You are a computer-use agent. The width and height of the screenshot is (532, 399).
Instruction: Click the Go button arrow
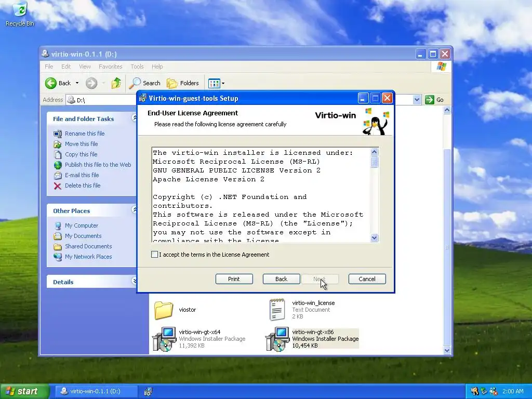click(430, 100)
